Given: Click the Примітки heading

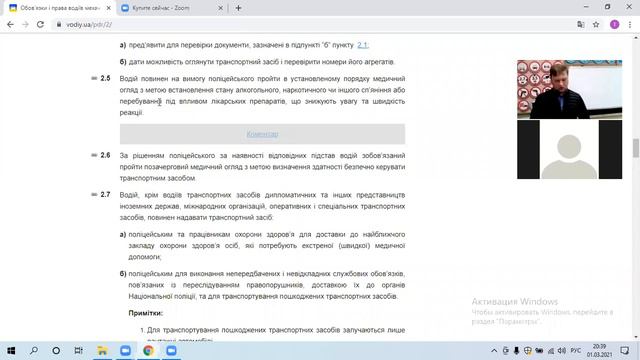Looking at the screenshot, I should coord(146,313).
